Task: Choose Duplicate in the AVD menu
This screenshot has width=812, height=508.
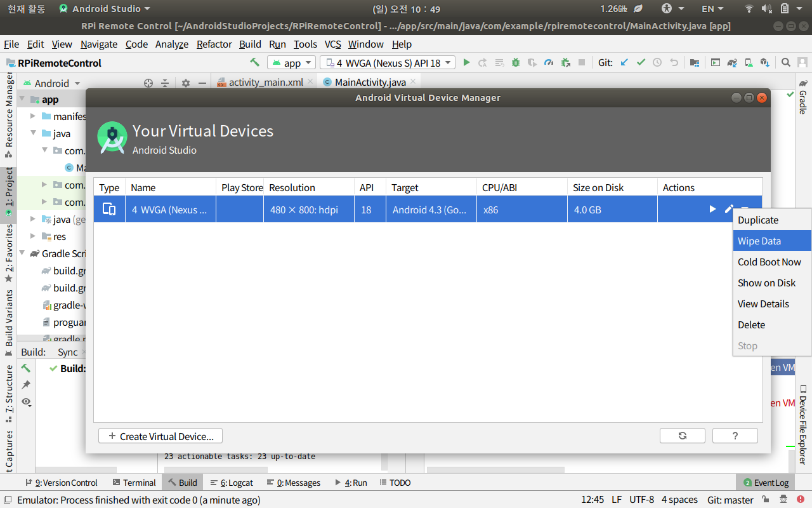Action: (x=772, y=220)
